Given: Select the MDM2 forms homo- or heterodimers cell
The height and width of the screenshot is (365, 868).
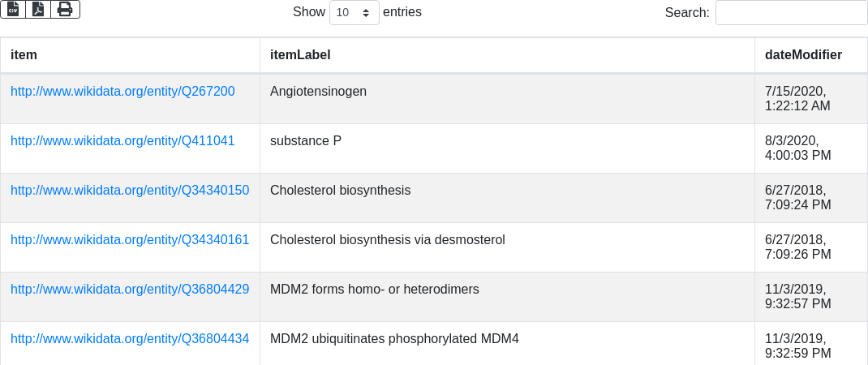Looking at the screenshot, I should (507, 296).
